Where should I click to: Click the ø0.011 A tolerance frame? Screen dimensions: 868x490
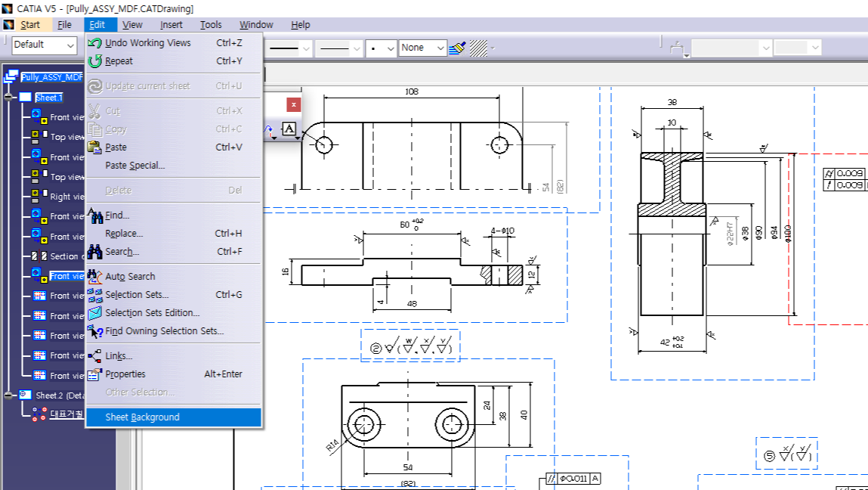574,479
